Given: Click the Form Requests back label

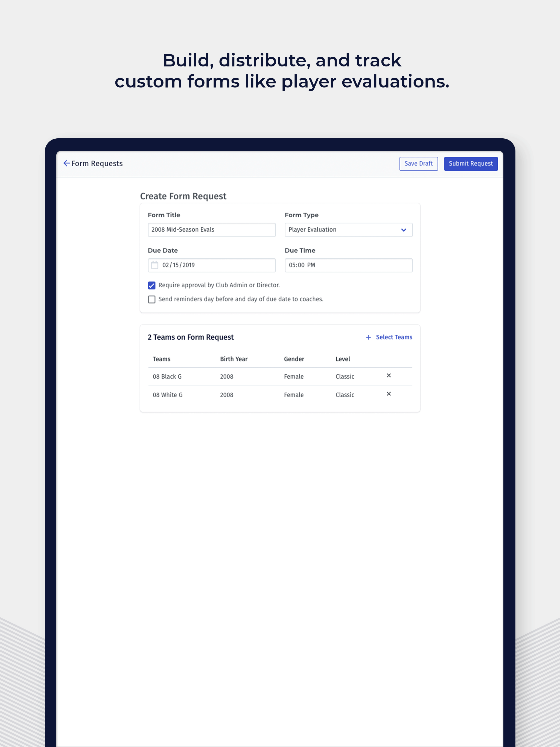Looking at the screenshot, I should click(97, 164).
